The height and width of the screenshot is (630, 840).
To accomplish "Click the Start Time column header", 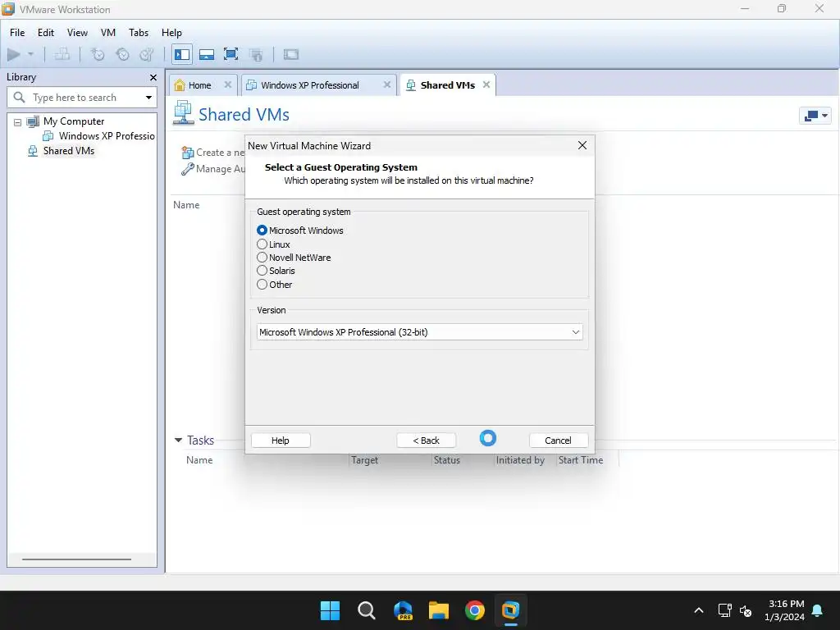I will (581, 460).
